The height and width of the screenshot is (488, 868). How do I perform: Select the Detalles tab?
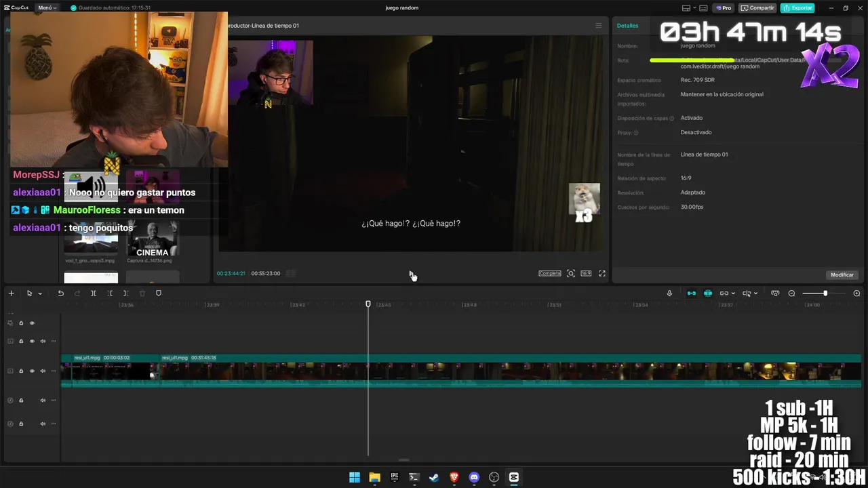click(627, 26)
